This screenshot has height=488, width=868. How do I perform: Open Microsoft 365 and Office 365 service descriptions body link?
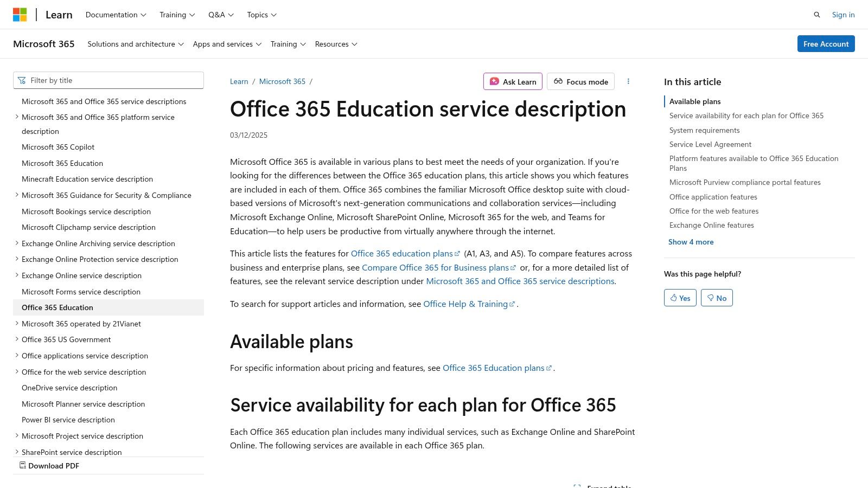(x=520, y=281)
